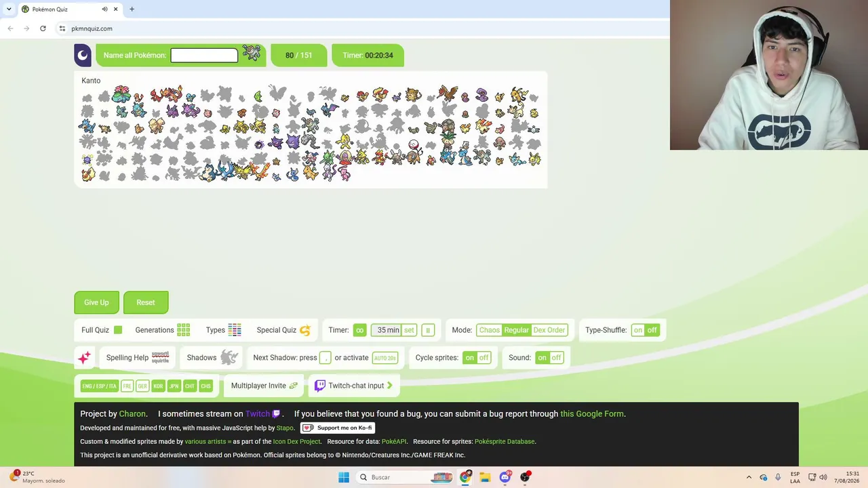Open the Types color grid icon
The height and width of the screenshot is (488, 868).
[x=235, y=330]
